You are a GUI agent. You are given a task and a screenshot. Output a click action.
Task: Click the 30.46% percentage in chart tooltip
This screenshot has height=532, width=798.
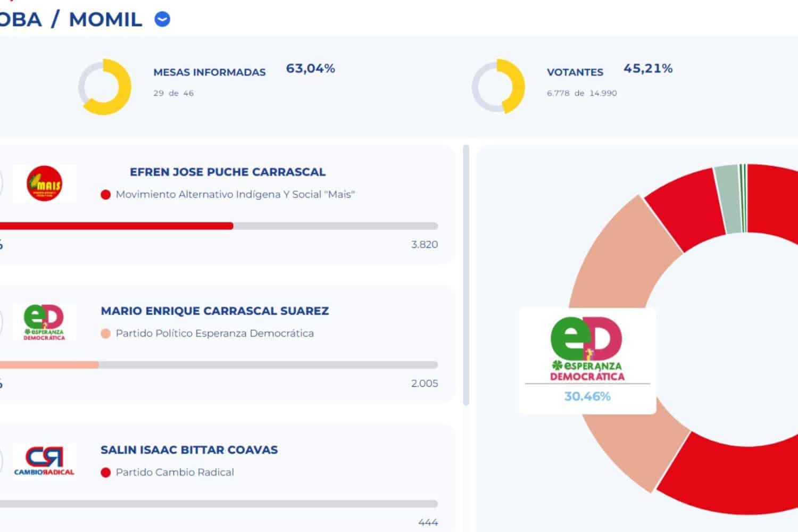[587, 396]
